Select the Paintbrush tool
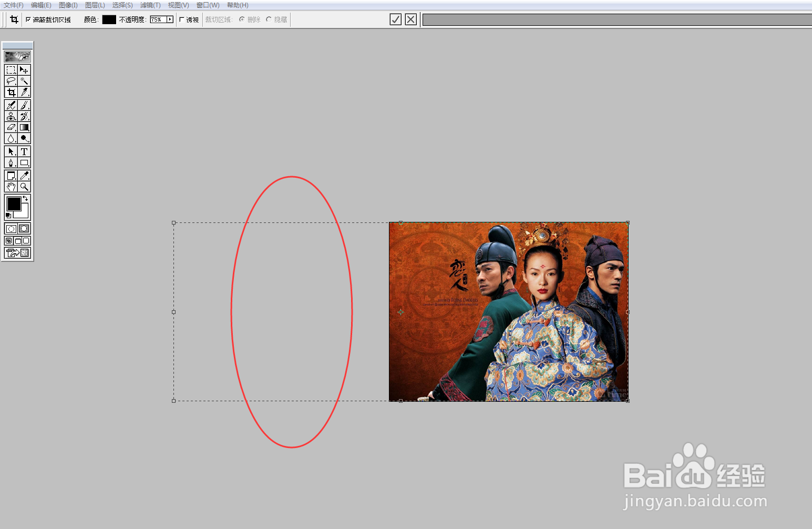This screenshot has height=529, width=812. 24,105
